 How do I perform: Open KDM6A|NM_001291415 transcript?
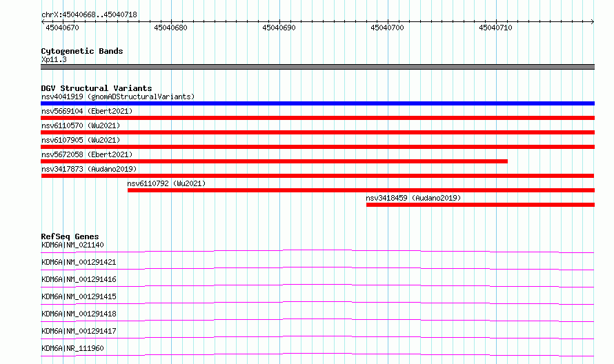[79, 296]
